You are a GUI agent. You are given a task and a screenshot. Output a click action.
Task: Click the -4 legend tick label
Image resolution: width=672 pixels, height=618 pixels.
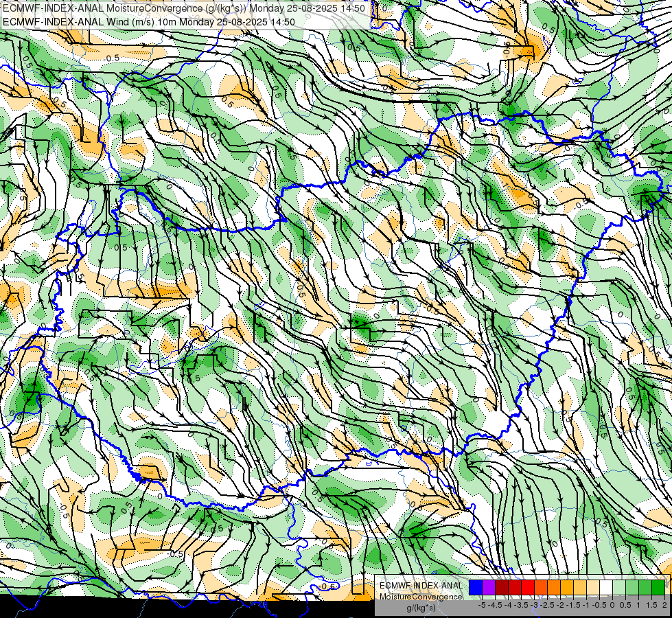(x=508, y=605)
